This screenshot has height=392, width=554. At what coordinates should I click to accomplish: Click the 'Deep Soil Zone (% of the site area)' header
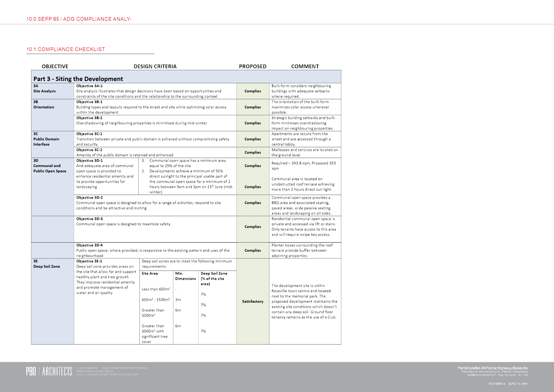pos(214,279)
